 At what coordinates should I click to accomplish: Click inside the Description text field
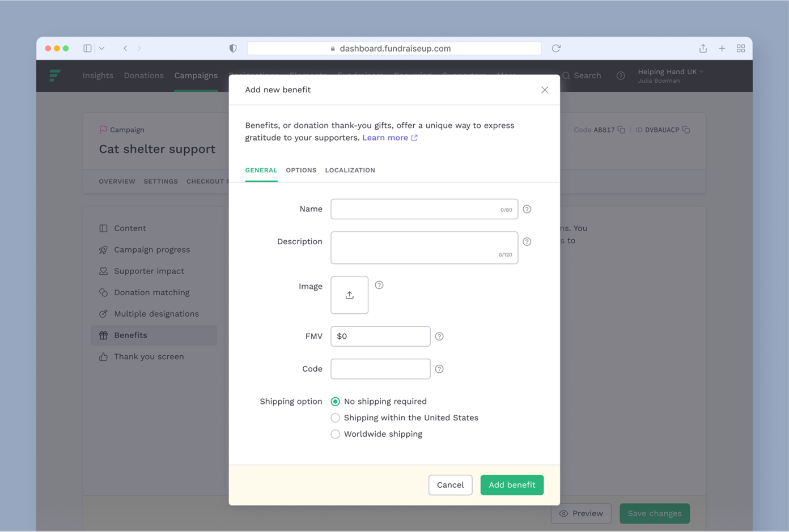click(424, 248)
